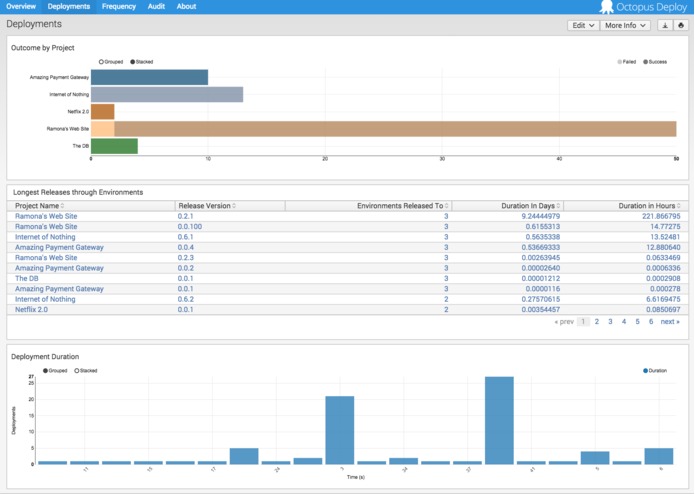Click the tallest Deployment Duration bar

(499, 420)
